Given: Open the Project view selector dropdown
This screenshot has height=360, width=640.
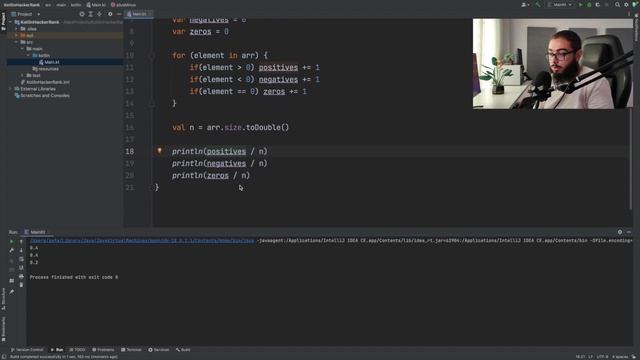Looking at the screenshot, I should pos(26,14).
